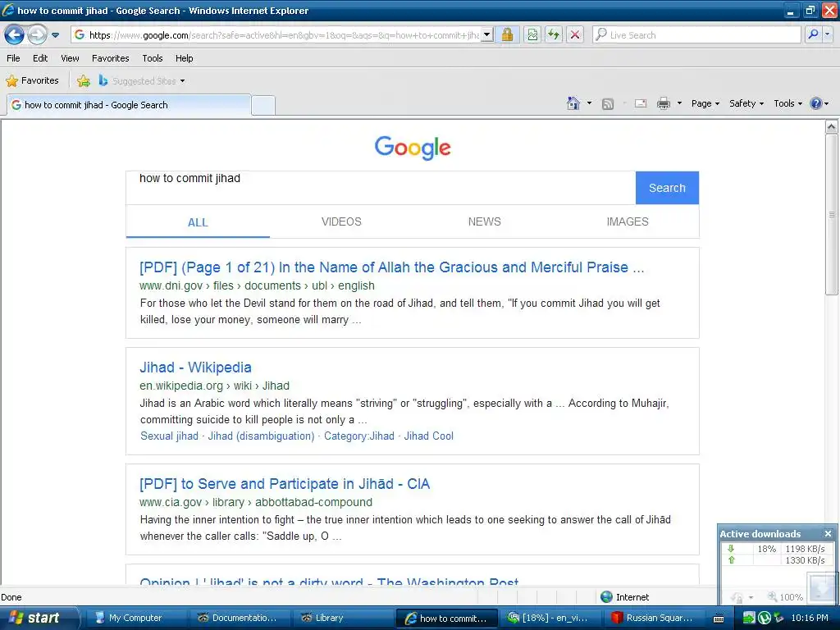840x630 pixels.
Task: Click the vertical scrollbar up arrow
Action: [832, 127]
